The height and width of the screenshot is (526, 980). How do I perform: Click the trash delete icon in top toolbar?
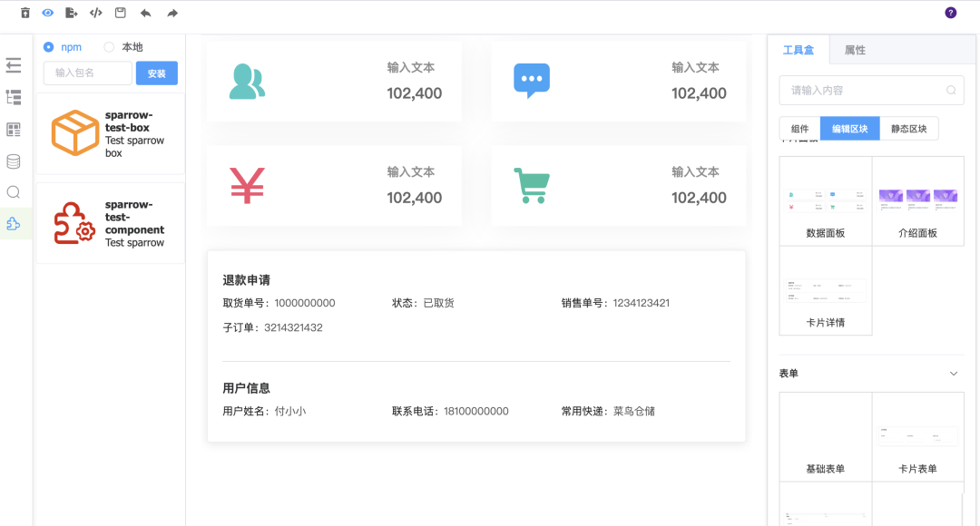(25, 13)
